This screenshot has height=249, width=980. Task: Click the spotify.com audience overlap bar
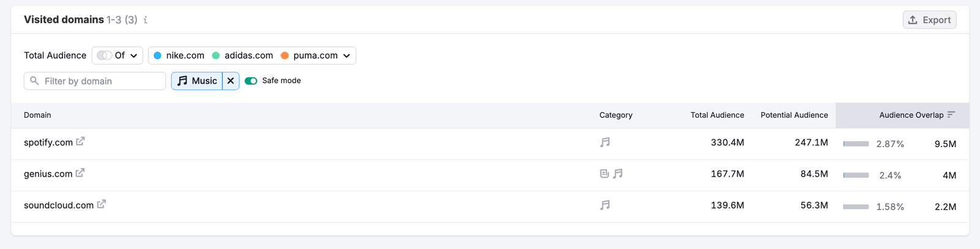856,144
